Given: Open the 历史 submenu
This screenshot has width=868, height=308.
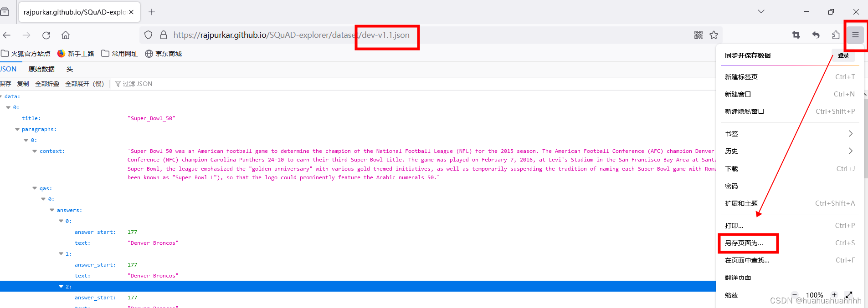Looking at the screenshot, I should pyautogui.click(x=790, y=151).
